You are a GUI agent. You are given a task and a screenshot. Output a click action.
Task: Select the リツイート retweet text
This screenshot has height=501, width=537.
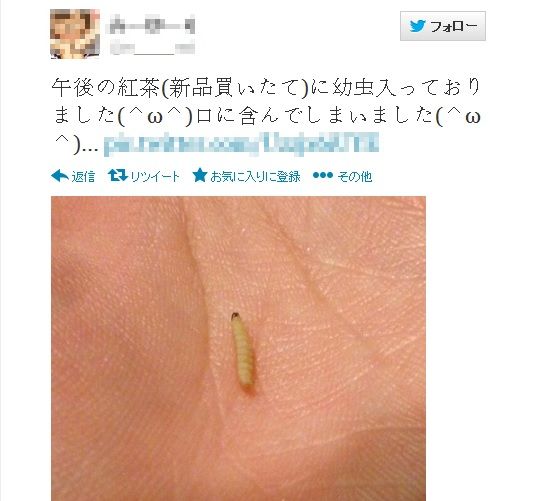(x=155, y=176)
